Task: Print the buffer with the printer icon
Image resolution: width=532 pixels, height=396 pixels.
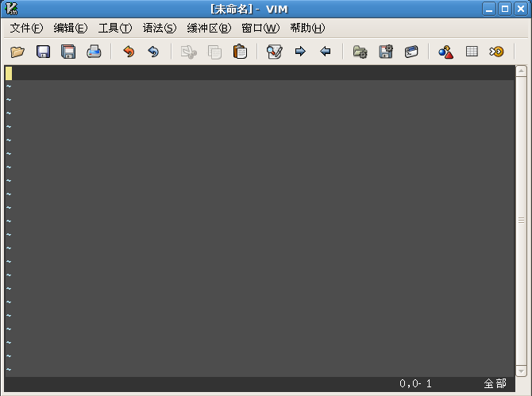Action: pos(94,52)
